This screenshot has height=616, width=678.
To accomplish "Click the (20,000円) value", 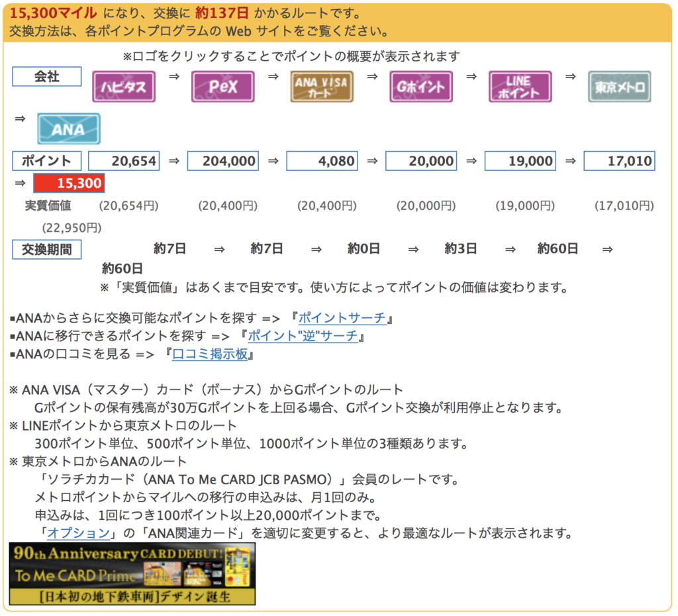I will [x=426, y=205].
